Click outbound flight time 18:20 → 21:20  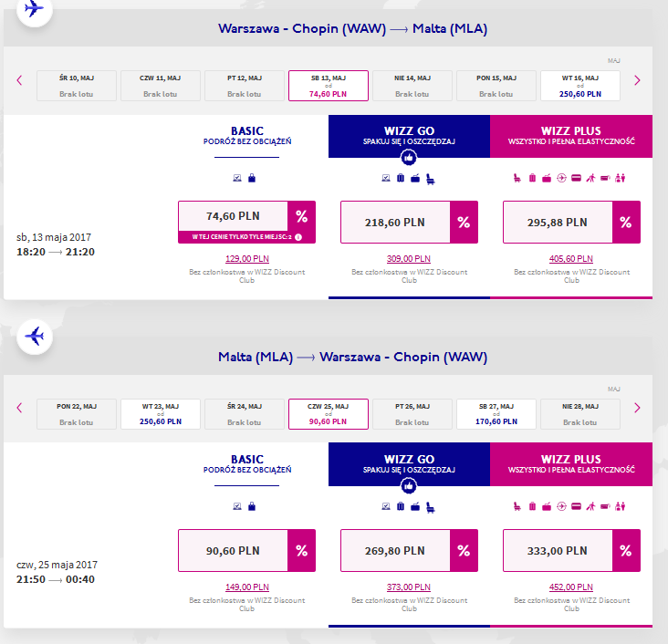point(56,252)
